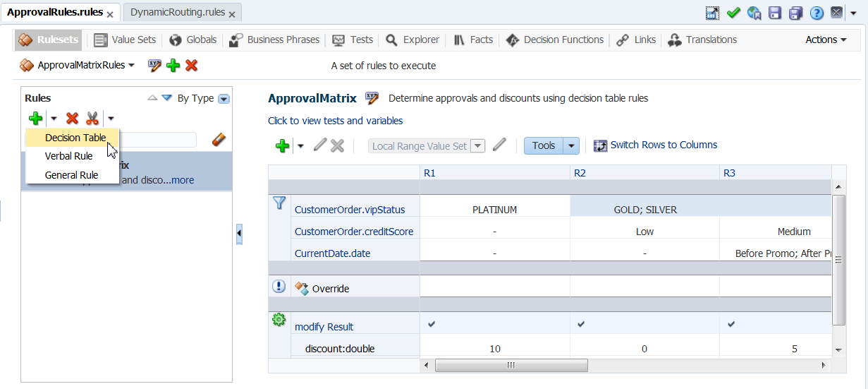Screen dimensions: 868x389
Task: Open the arrow next to the add rule plus
Action: [x=54, y=119]
